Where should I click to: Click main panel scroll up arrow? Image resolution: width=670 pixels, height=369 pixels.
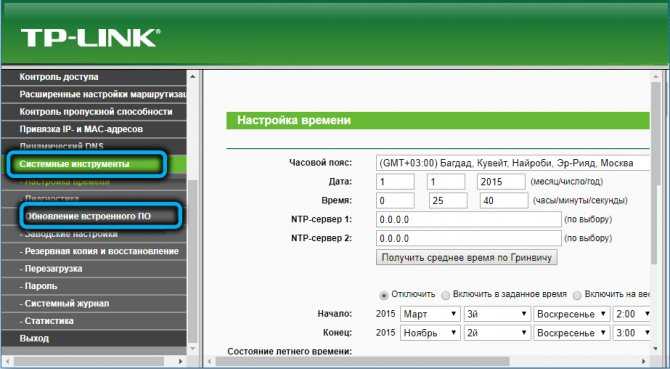(656, 77)
